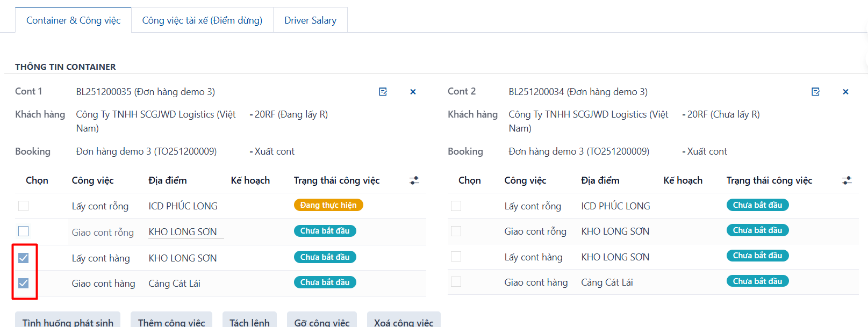The height and width of the screenshot is (327, 868).
Task: Click ICD PHÚC LONG cell under Cont 2
Action: pos(616,206)
